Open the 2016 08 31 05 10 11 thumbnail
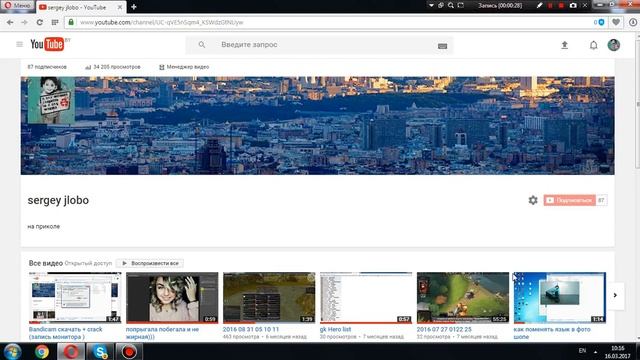 click(269, 298)
